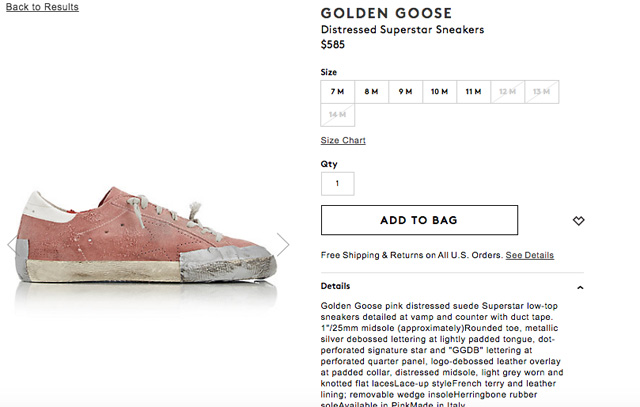Select size 7 M
Screen dimensions: 640x407
(337, 92)
